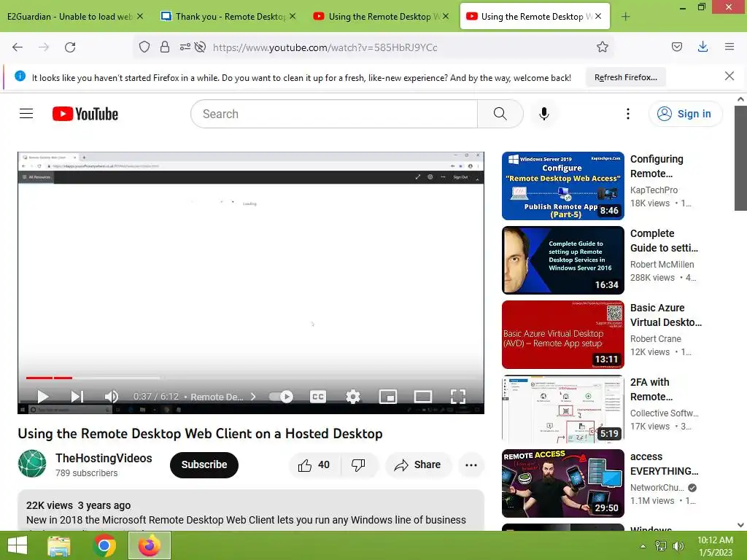Show hidden system tray icons
The image size is (747, 560).
pos(643,546)
